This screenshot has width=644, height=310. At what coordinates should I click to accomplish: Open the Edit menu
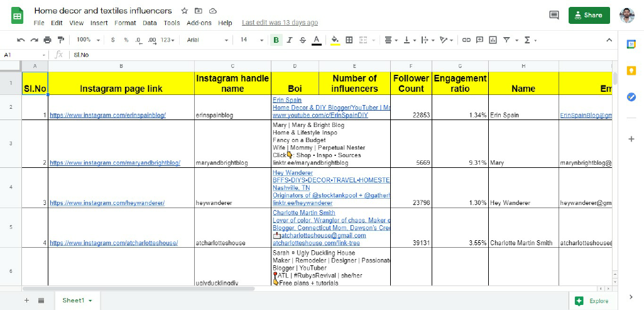tap(57, 23)
